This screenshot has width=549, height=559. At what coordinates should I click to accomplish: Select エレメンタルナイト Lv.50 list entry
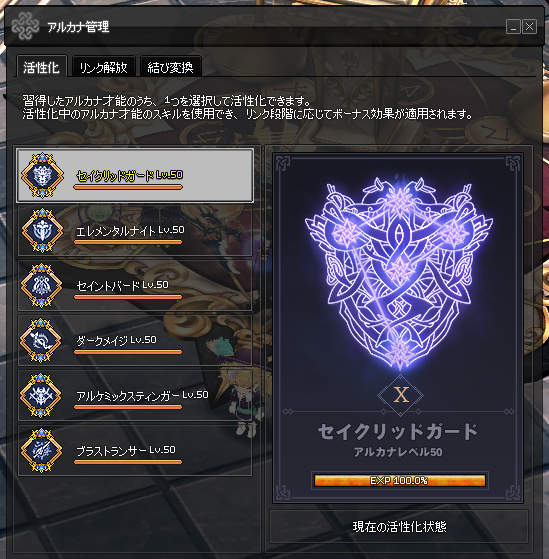[135, 231]
